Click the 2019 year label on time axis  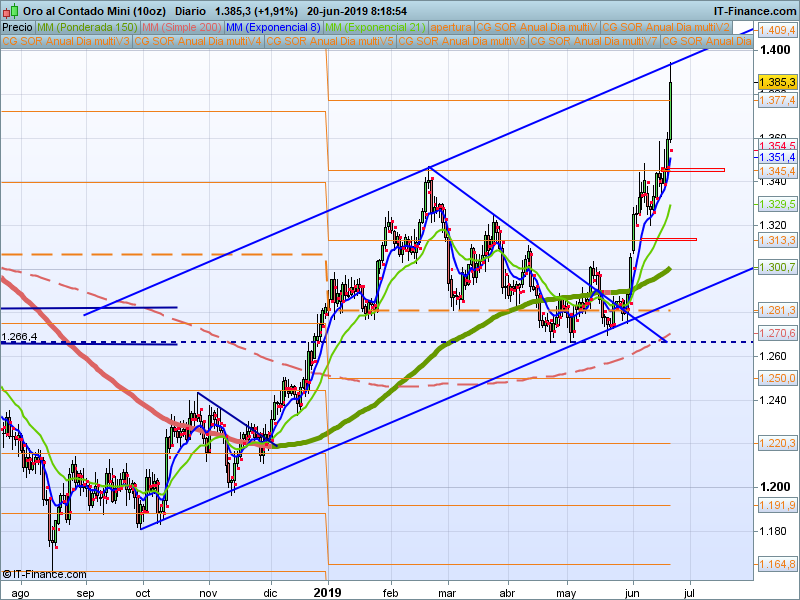328,592
